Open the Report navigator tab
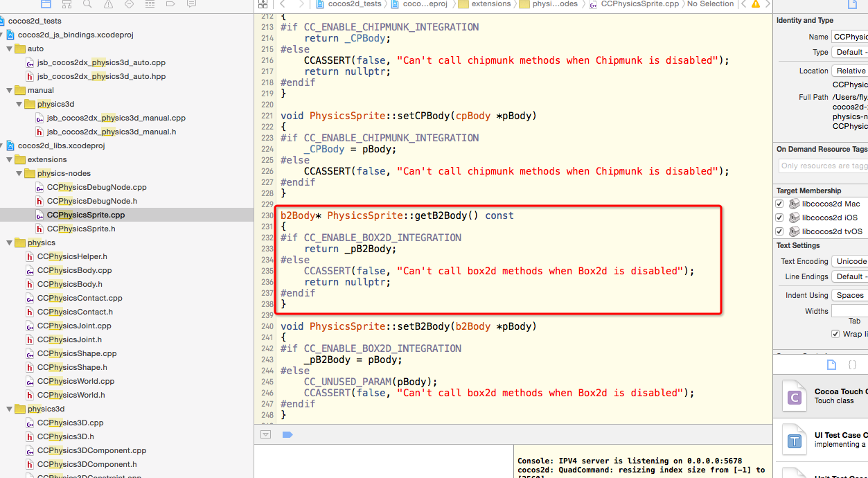Screen dimensions: 868x478 pyautogui.click(x=191, y=3)
